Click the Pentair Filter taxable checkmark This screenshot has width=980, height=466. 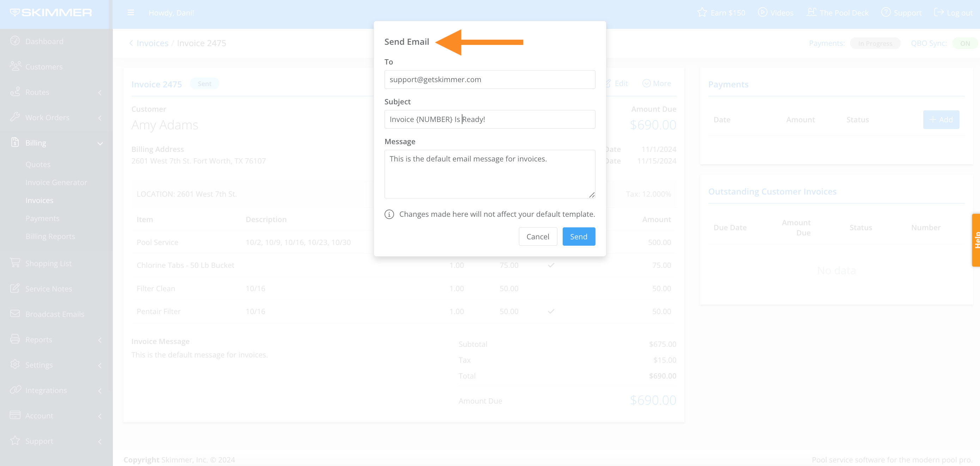pyautogui.click(x=551, y=311)
